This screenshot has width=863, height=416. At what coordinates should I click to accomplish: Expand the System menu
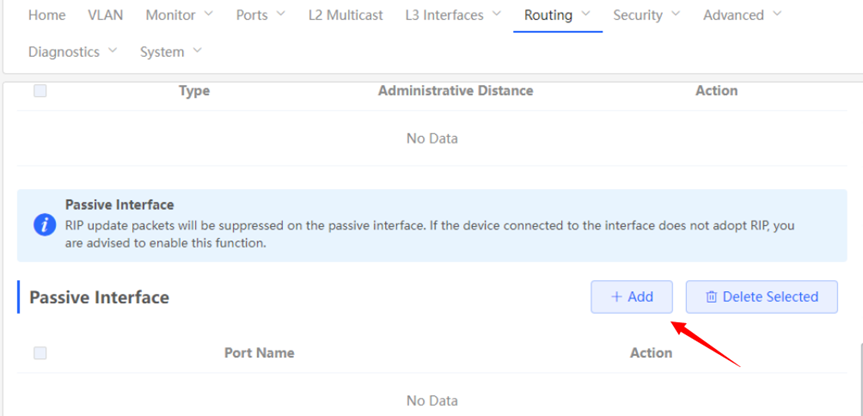196,51
